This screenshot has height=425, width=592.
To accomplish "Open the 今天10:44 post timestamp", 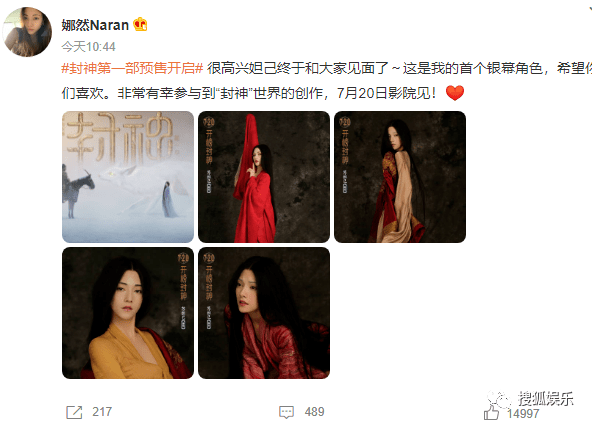I will pyautogui.click(x=88, y=47).
